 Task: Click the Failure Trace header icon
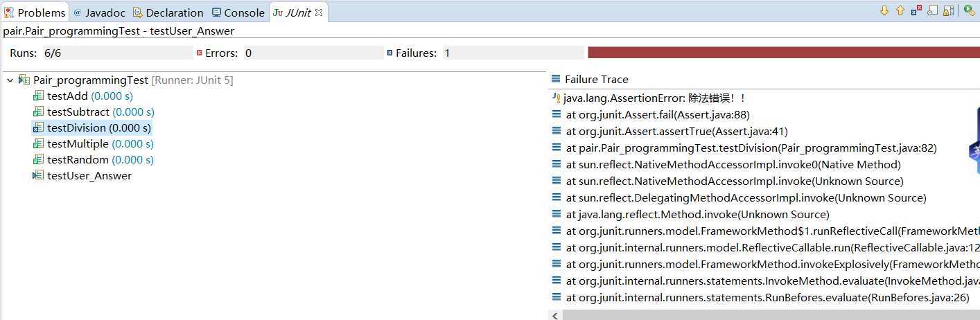[x=556, y=80]
